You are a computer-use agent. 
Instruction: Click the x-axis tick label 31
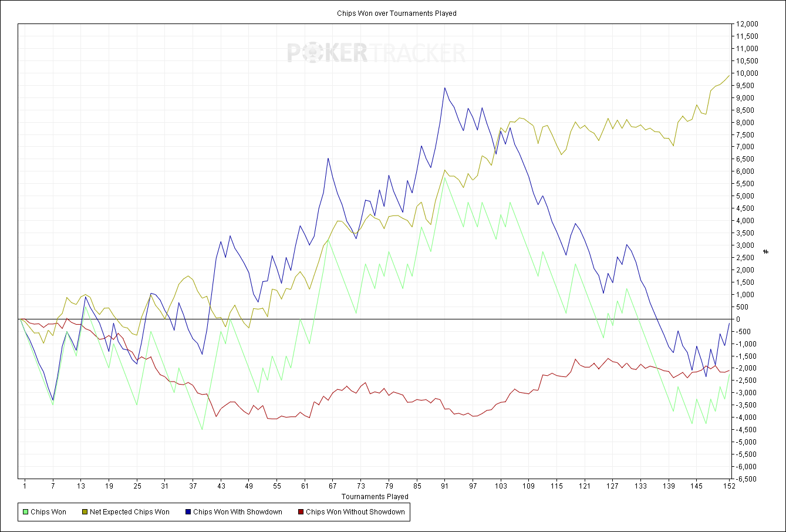pyautogui.click(x=165, y=487)
